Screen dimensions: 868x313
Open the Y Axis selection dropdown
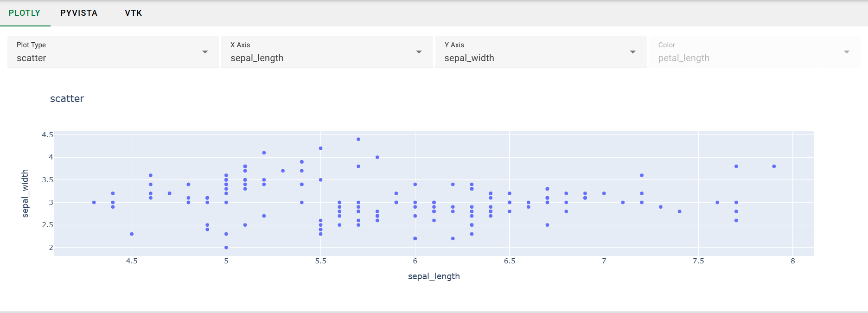(x=632, y=52)
